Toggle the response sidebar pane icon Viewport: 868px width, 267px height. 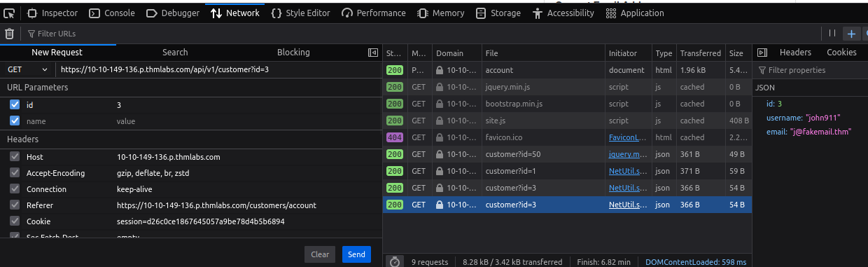point(762,53)
